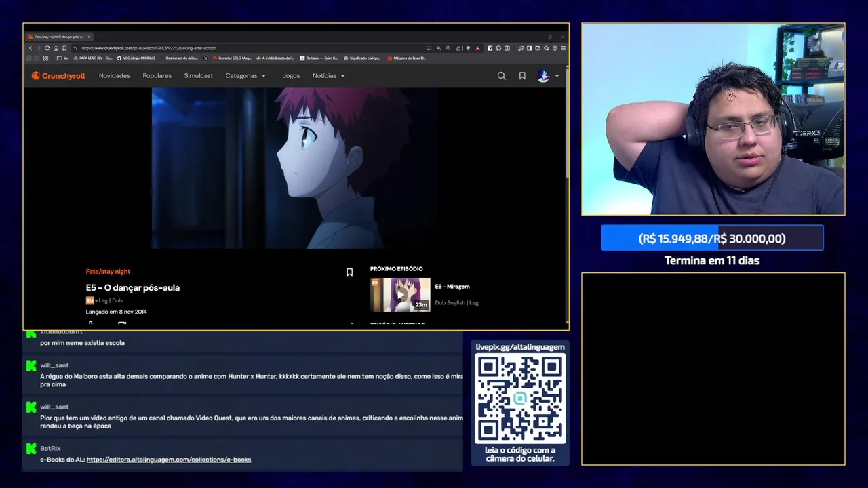Open the Brave Shields lion icon
This screenshot has height=488, width=868.
click(468, 48)
